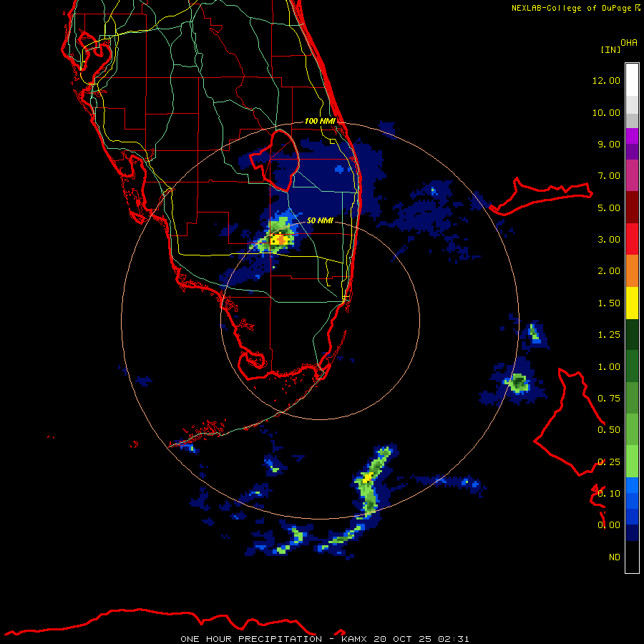This screenshot has width=644, height=644.
Task: Click the ONE HOUR PRECIPITATION title text
Action: point(251,639)
